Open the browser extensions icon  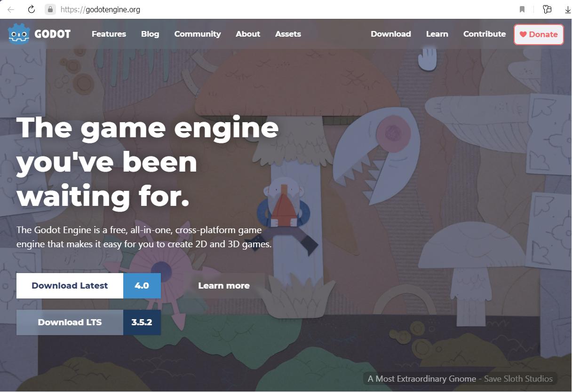(x=547, y=9)
